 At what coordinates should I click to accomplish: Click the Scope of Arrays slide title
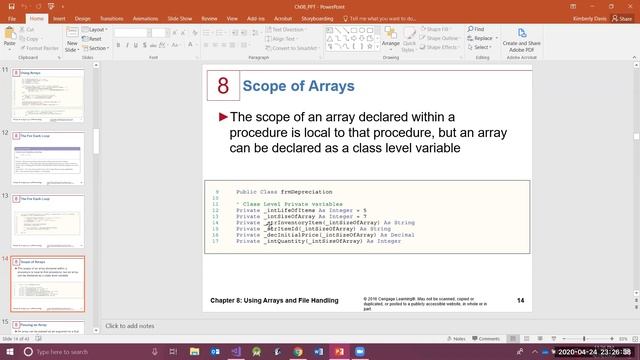[x=298, y=86]
